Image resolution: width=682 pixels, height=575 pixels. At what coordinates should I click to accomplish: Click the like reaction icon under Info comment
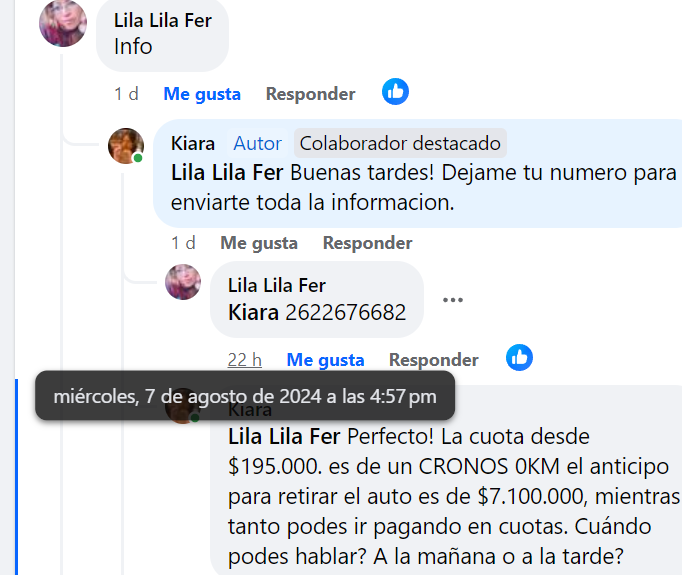(x=395, y=92)
